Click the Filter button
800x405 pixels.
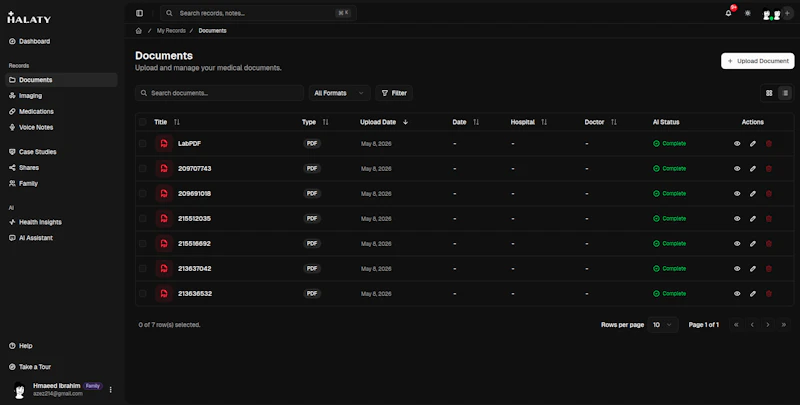click(394, 93)
